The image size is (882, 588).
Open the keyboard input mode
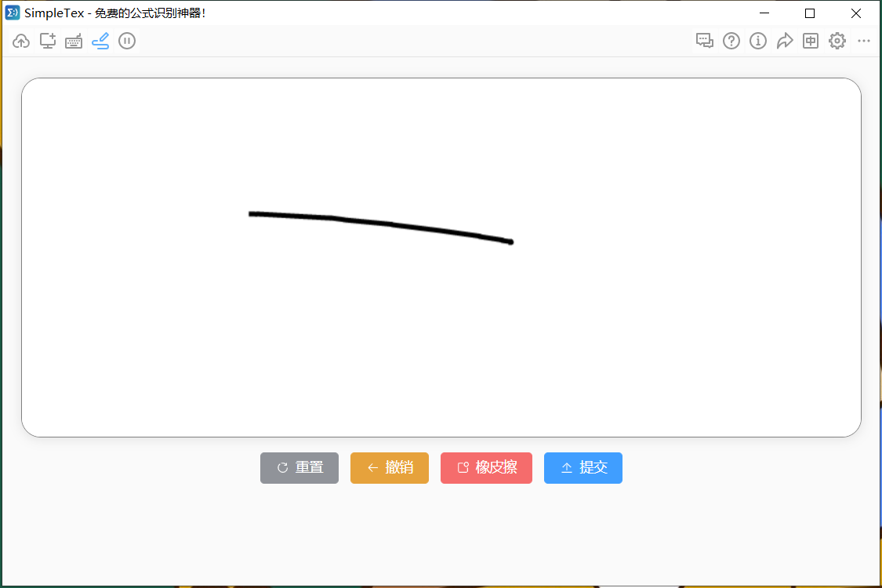click(74, 42)
